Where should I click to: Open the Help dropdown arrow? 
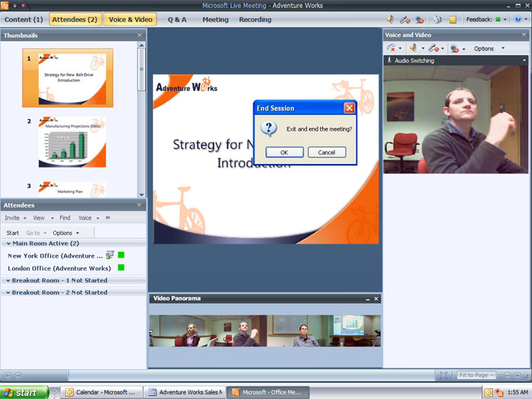pyautogui.click(x=526, y=20)
